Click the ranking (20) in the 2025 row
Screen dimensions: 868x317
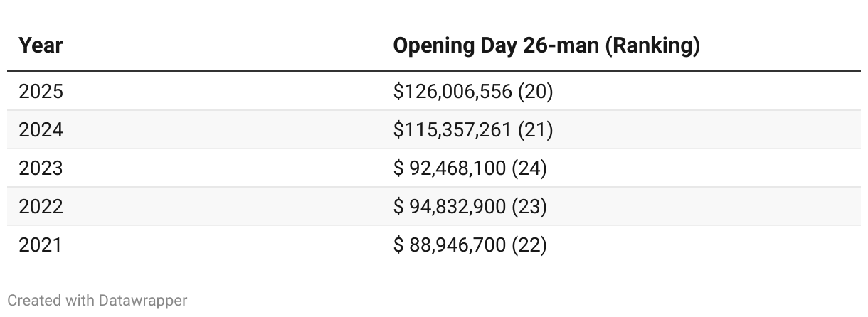pos(535,92)
